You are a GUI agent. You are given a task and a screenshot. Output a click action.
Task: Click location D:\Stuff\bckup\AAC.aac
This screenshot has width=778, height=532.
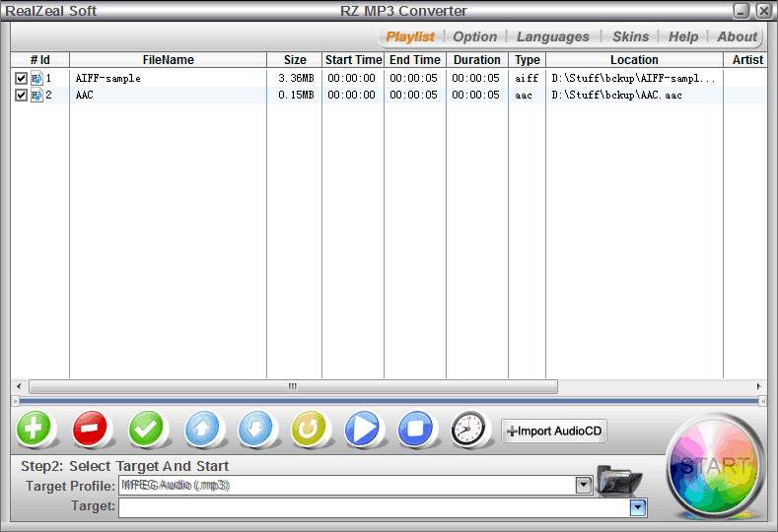(616, 95)
